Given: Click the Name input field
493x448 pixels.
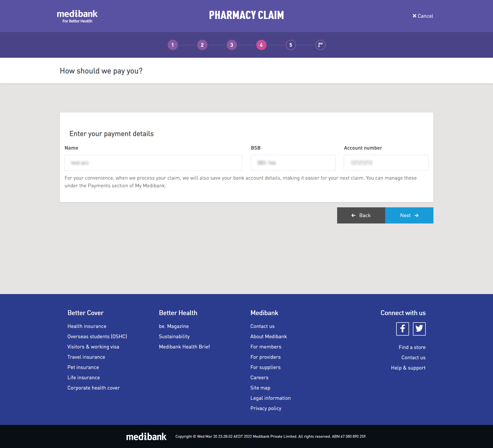Looking at the screenshot, I should [x=153, y=162].
